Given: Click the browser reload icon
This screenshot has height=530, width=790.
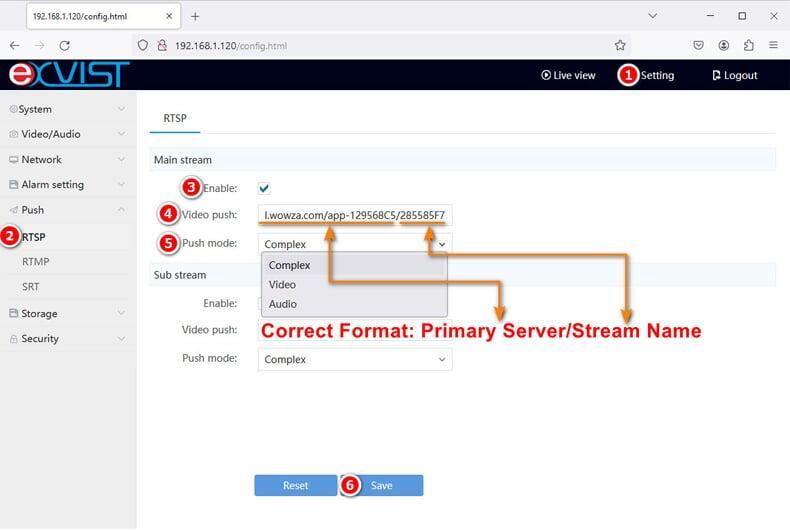Looking at the screenshot, I should pyautogui.click(x=65, y=45).
